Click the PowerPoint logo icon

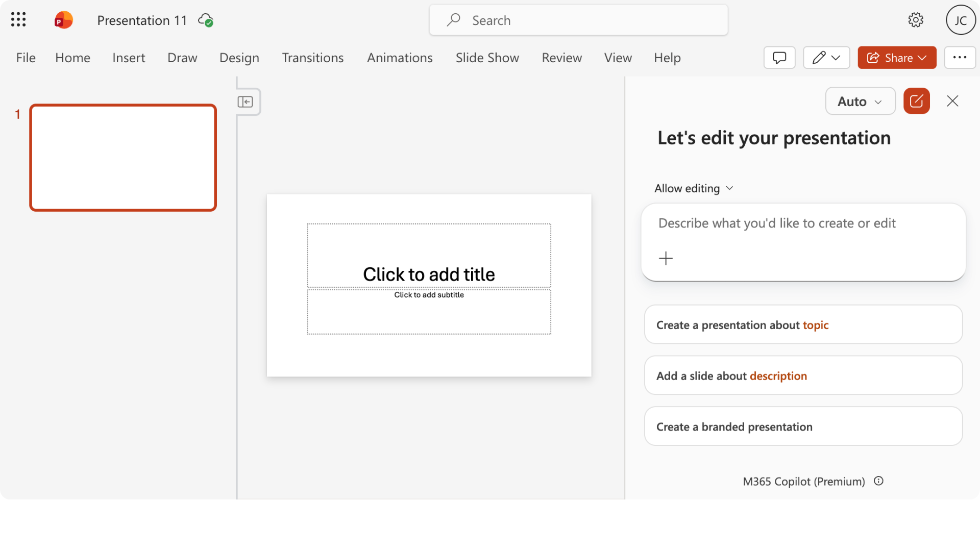click(63, 20)
